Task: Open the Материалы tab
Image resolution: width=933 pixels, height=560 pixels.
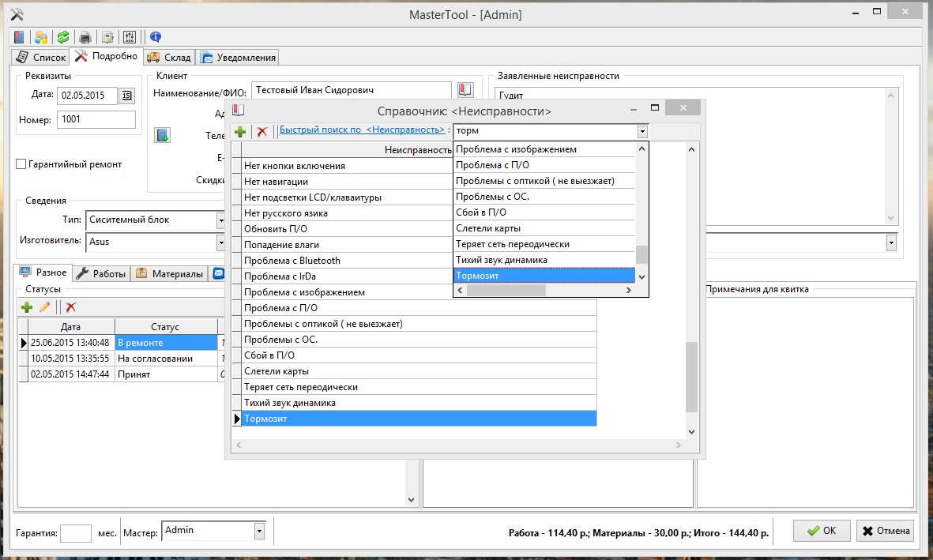Action: pos(170,273)
